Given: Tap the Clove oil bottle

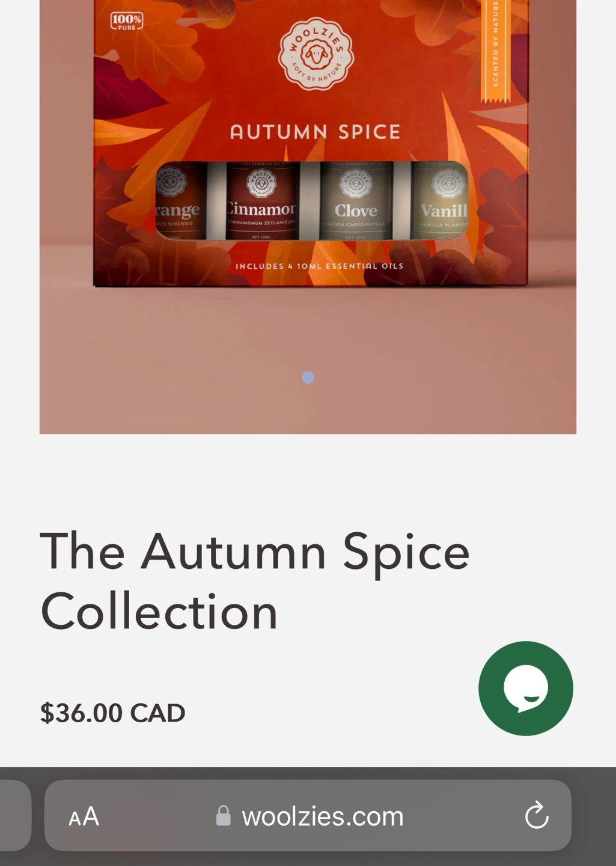Looking at the screenshot, I should coord(356,201).
